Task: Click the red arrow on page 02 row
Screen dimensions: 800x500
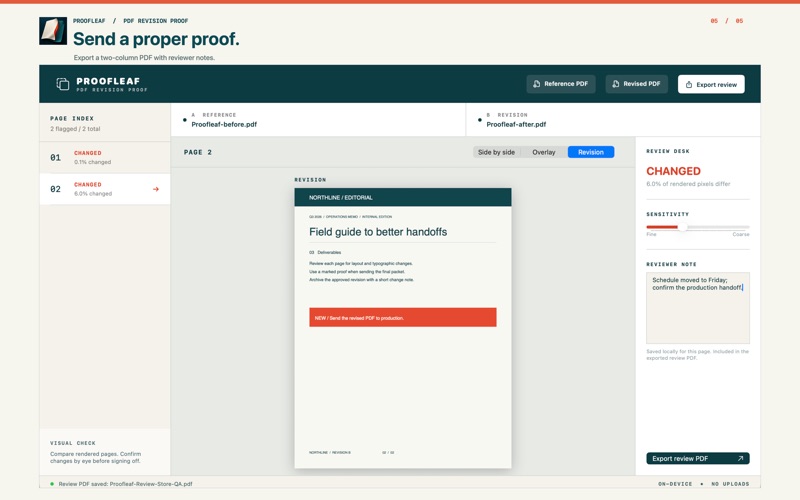Action: (156, 189)
